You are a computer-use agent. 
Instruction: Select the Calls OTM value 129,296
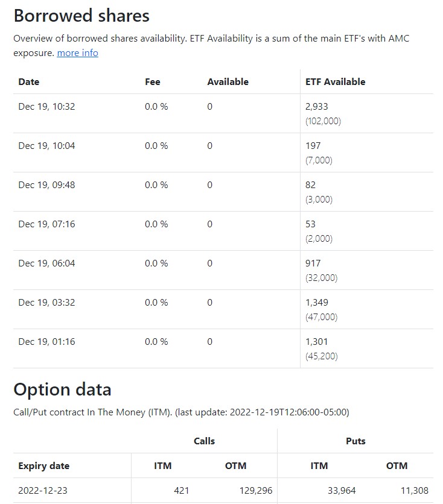(256, 491)
